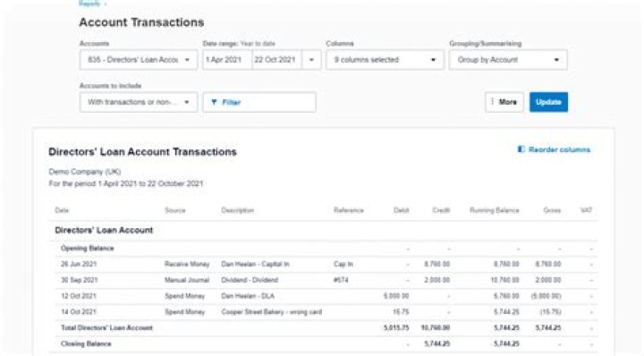Screen dimensions: 644x356
Task: Click the 5,000.00 debit amount
Action: 396,296
